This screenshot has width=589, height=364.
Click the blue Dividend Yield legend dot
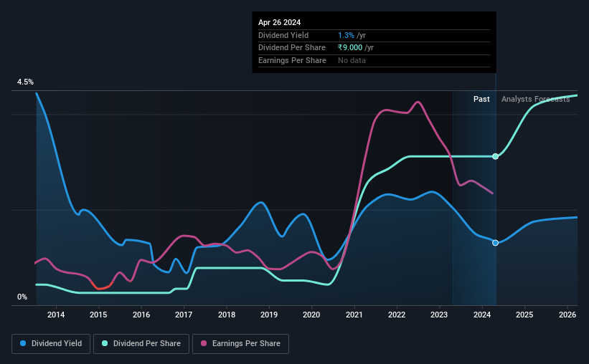[x=23, y=343]
